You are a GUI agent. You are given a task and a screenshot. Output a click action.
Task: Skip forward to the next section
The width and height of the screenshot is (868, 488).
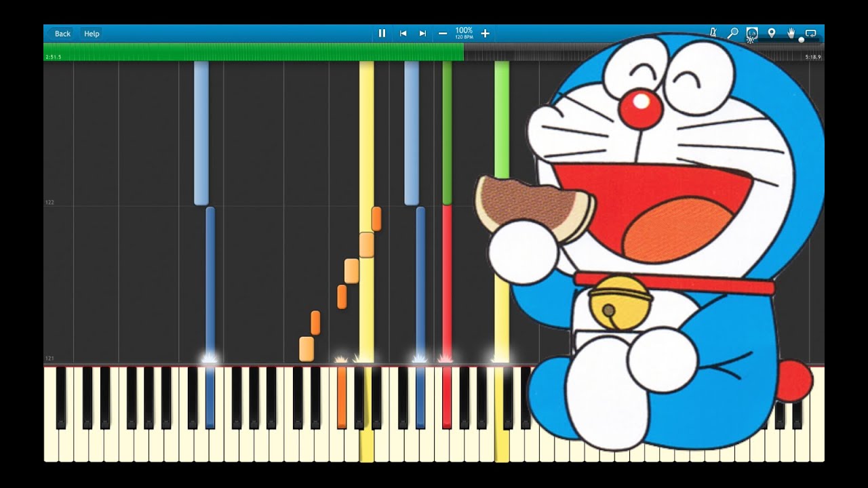(423, 33)
